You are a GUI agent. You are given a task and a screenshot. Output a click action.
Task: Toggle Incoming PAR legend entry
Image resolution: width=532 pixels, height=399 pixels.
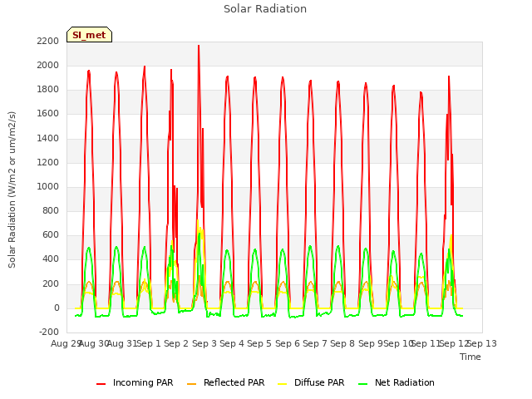coord(135,382)
